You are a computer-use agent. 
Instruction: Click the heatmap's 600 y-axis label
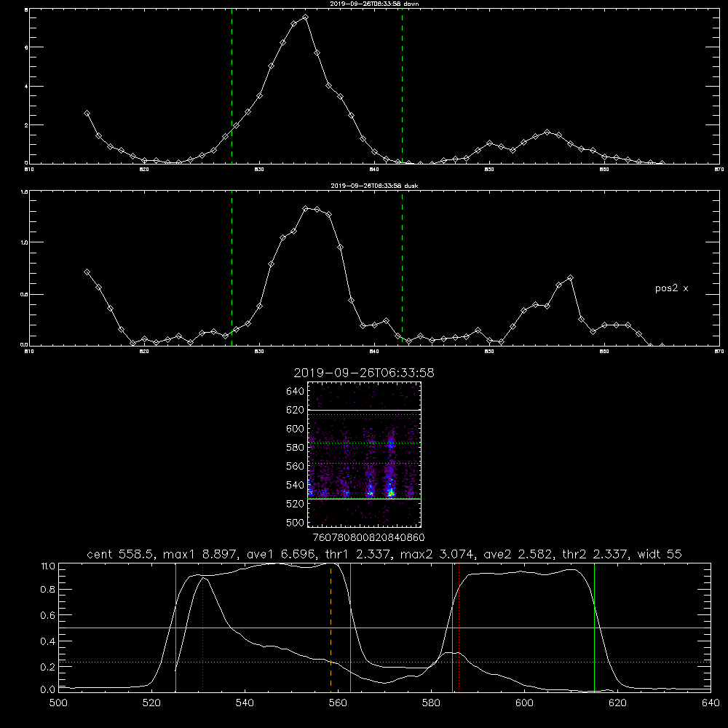click(296, 429)
